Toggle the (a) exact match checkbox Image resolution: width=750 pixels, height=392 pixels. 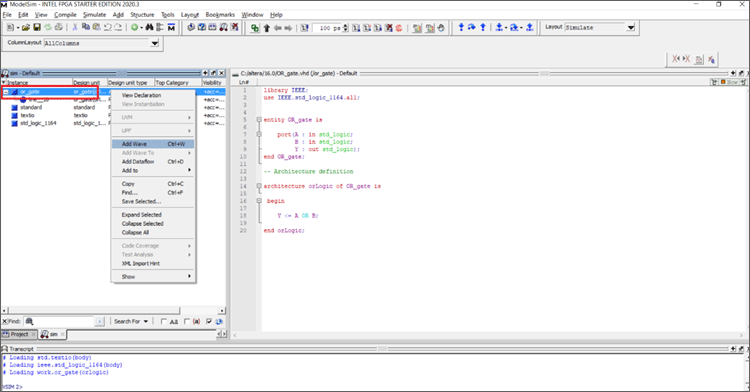click(x=187, y=322)
